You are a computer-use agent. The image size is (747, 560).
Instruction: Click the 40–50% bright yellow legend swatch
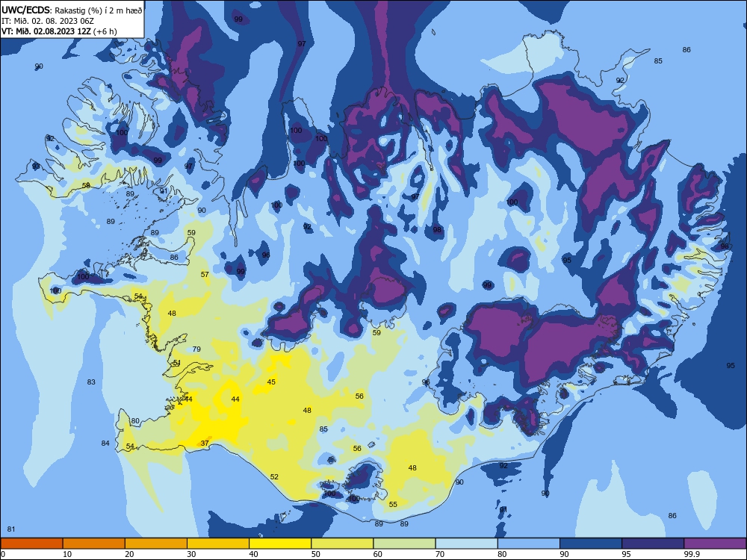pos(280,544)
